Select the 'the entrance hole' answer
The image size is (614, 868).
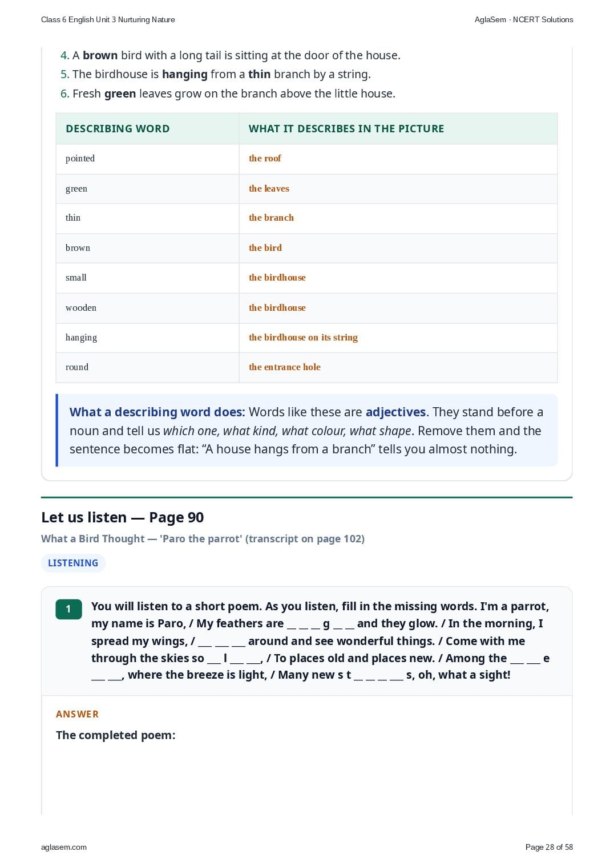(x=285, y=367)
